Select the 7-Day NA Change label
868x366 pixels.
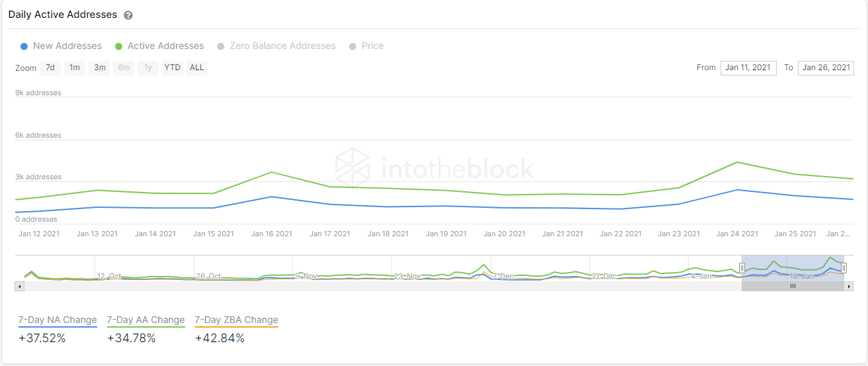58,320
